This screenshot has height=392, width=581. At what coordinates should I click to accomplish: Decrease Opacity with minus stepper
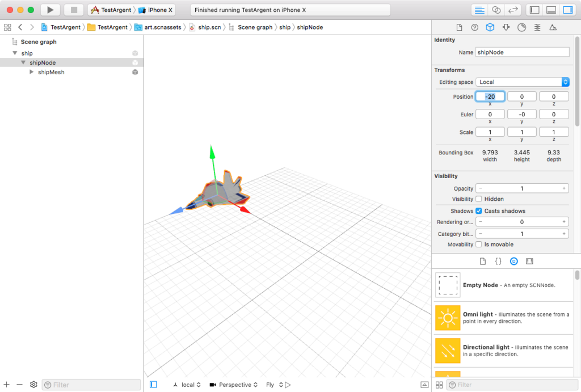click(x=481, y=188)
